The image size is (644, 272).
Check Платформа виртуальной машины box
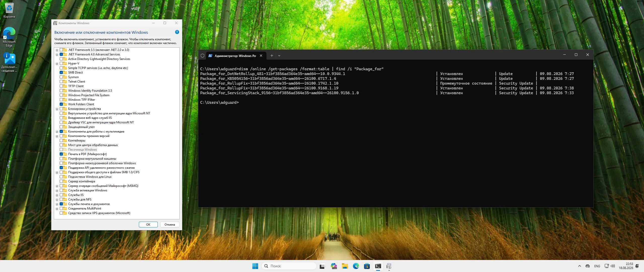[x=61, y=159]
